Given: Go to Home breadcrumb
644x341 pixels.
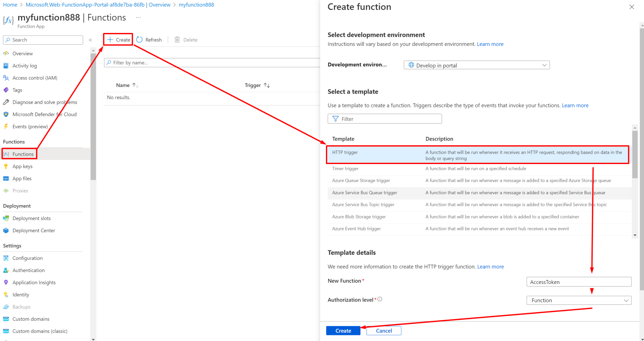Looking at the screenshot, I should click(10, 5).
